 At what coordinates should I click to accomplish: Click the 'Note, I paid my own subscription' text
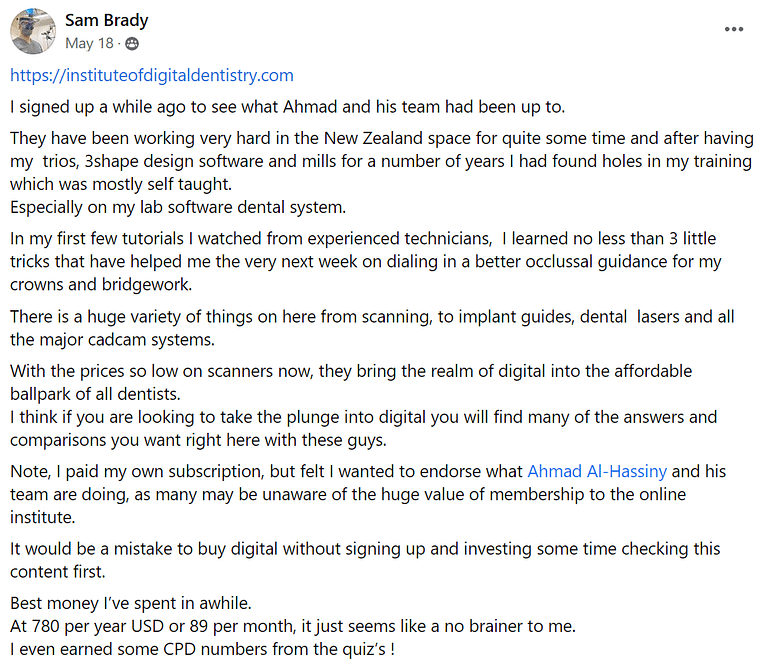(368, 494)
